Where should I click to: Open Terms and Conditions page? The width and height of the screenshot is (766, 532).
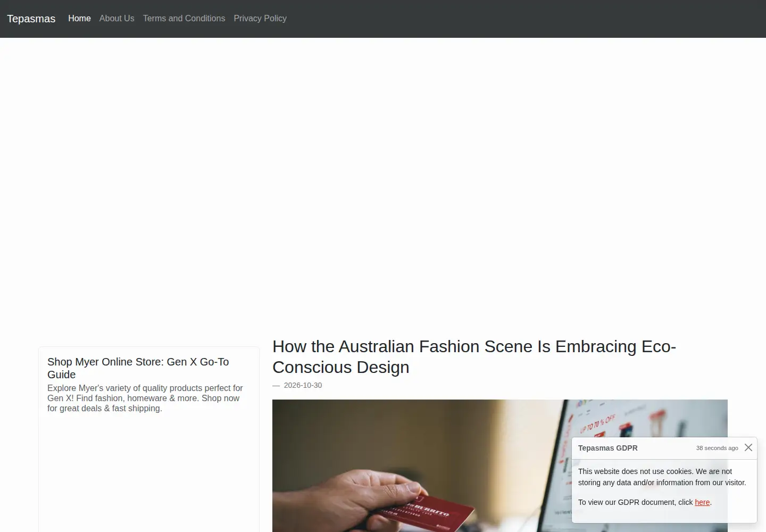pyautogui.click(x=184, y=18)
